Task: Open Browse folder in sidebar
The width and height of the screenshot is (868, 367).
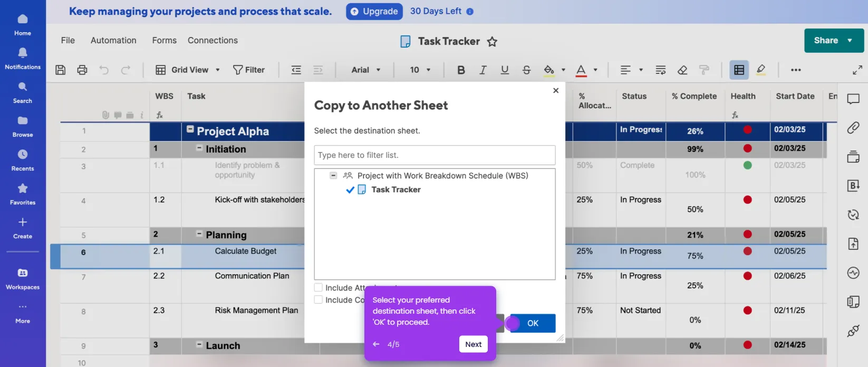Action: [x=23, y=126]
